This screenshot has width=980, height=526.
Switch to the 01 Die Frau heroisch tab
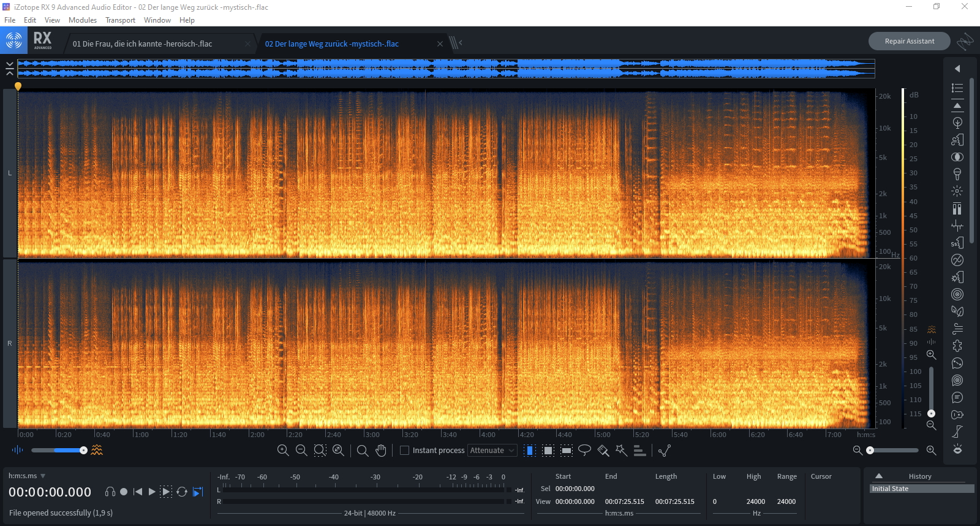[x=143, y=44]
